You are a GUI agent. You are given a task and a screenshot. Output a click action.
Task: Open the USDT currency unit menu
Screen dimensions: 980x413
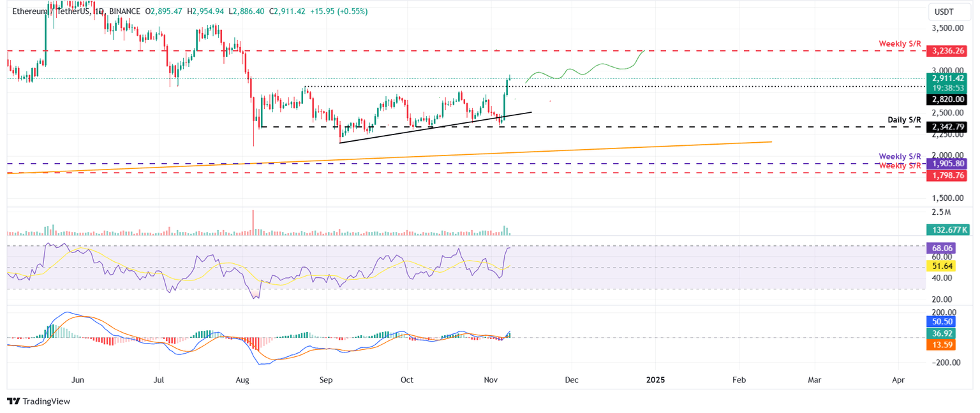pyautogui.click(x=944, y=11)
